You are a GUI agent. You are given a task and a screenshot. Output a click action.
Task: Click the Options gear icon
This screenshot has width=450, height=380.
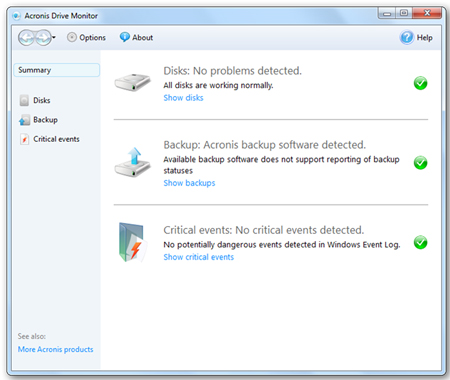click(72, 37)
